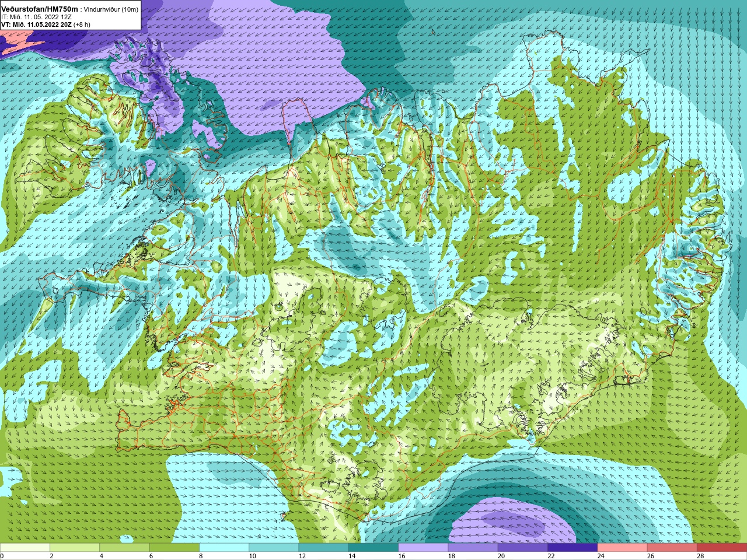Viewport: 747px width, 560px height.
Task: Click the legend scale label '16'
Action: (x=402, y=556)
